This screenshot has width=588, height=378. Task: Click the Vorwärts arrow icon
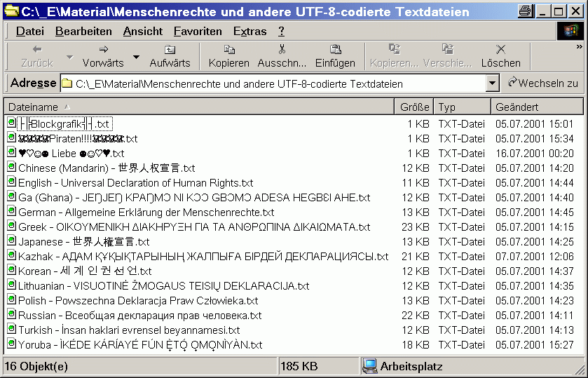(103, 50)
